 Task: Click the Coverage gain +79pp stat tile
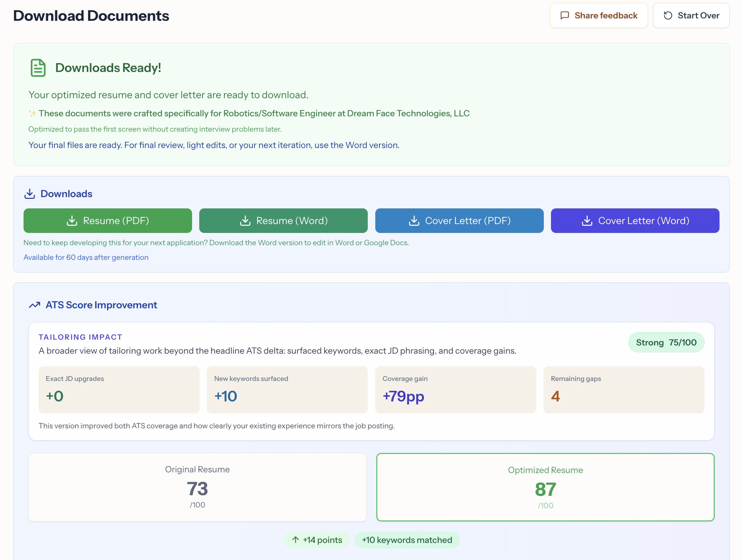(x=455, y=389)
